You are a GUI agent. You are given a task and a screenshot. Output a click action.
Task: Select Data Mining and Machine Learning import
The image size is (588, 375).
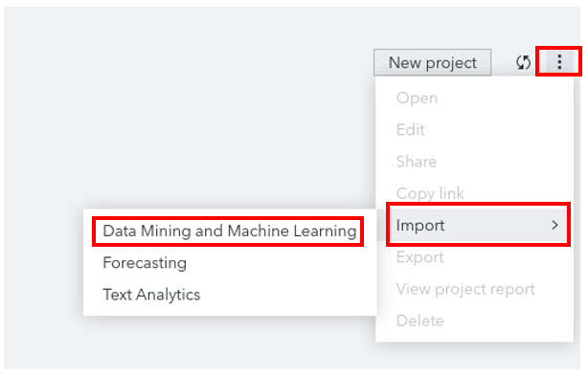pos(230,231)
